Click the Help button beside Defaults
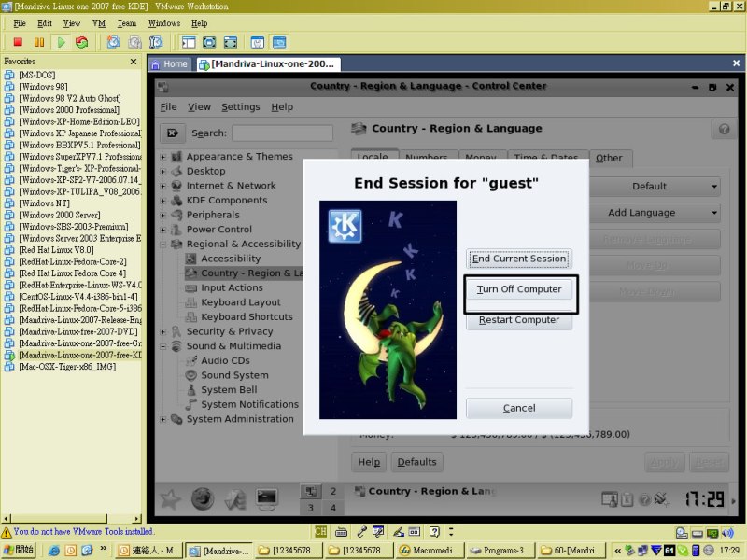This screenshot has height=560, width=747. click(x=369, y=462)
